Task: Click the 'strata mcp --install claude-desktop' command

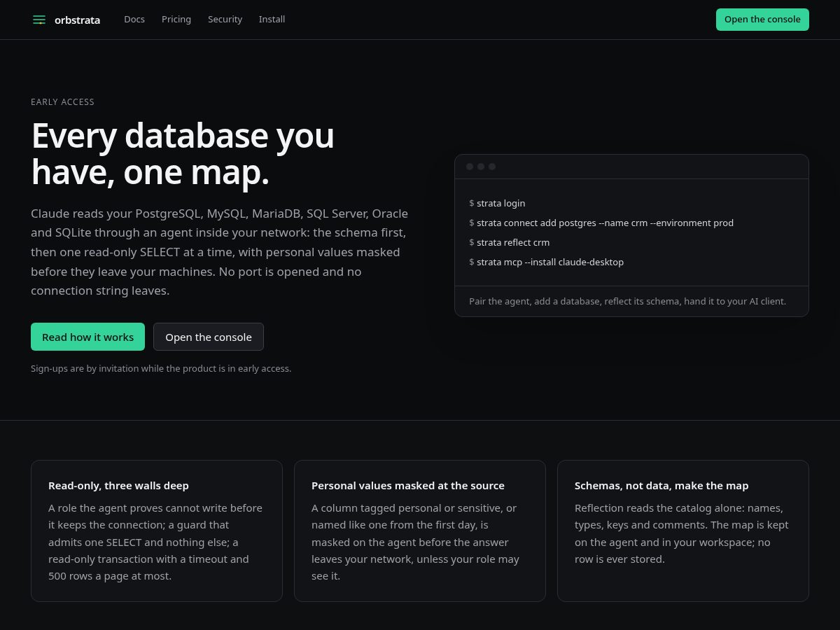Action: [x=546, y=262]
